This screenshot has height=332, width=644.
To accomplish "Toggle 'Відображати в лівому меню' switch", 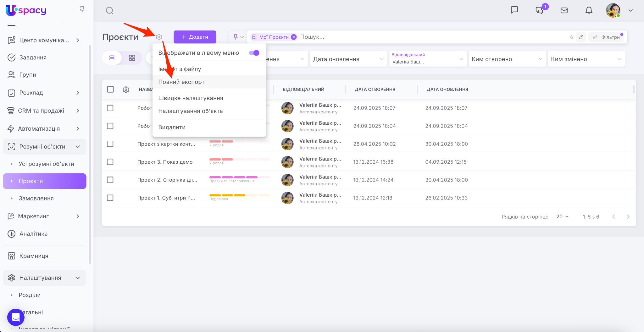I will click(254, 53).
